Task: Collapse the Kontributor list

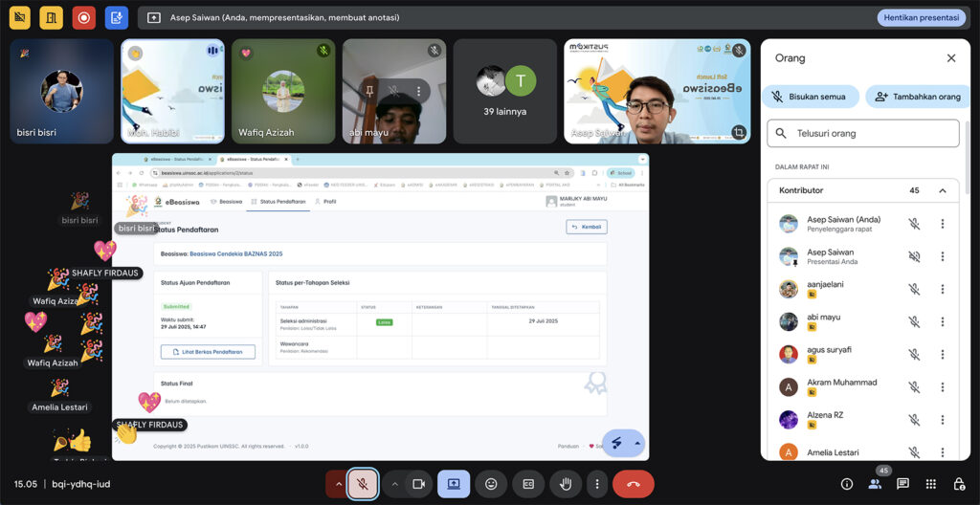Action: click(x=942, y=190)
